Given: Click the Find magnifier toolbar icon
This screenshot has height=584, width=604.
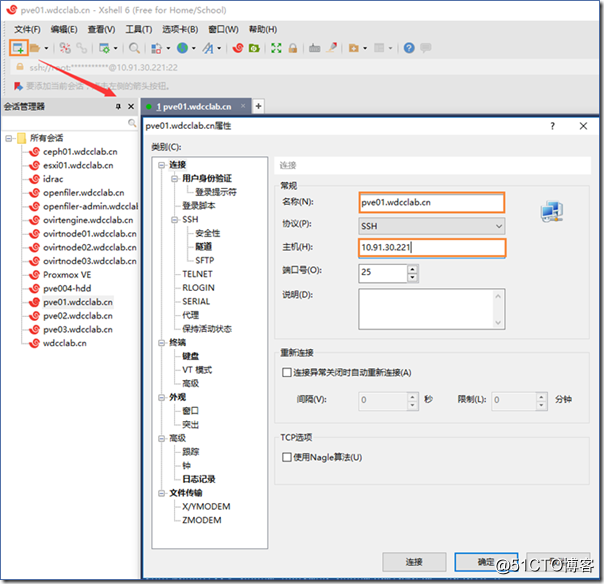Looking at the screenshot, I should (x=134, y=48).
